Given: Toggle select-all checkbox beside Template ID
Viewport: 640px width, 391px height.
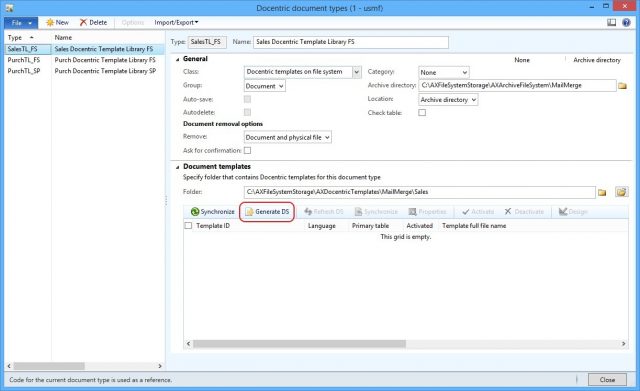Looking at the screenshot, I should pos(188,226).
